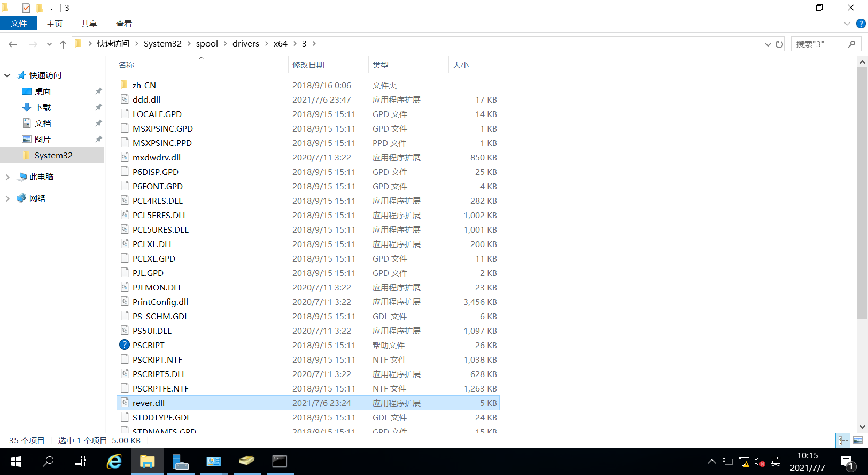Open the notification center icon
The image size is (868, 475).
click(x=847, y=462)
